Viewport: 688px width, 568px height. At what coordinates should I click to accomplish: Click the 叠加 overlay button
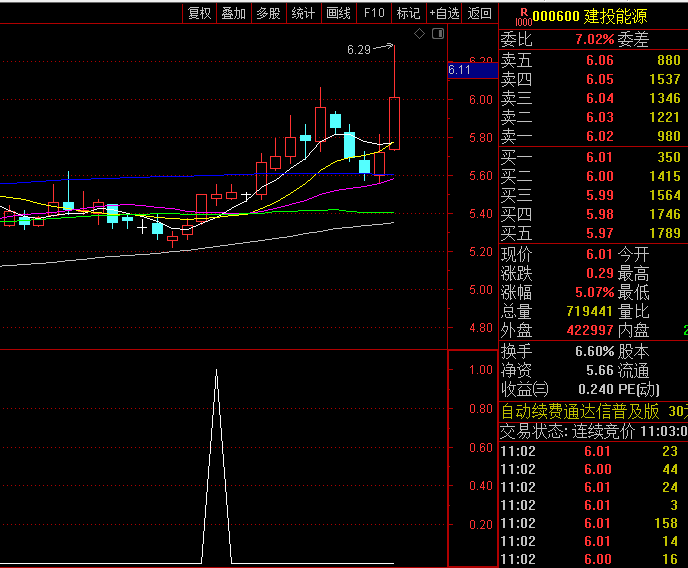[x=233, y=13]
